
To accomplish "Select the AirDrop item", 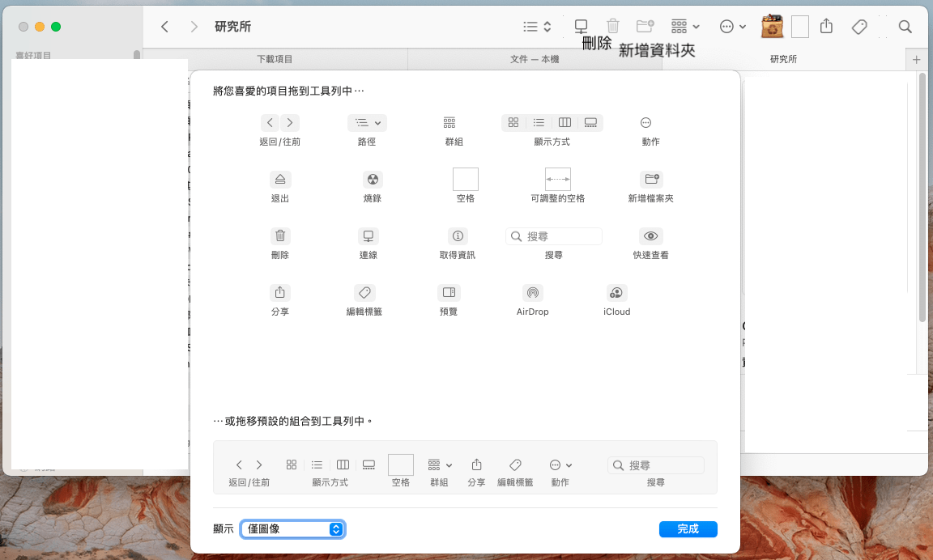I will click(533, 300).
